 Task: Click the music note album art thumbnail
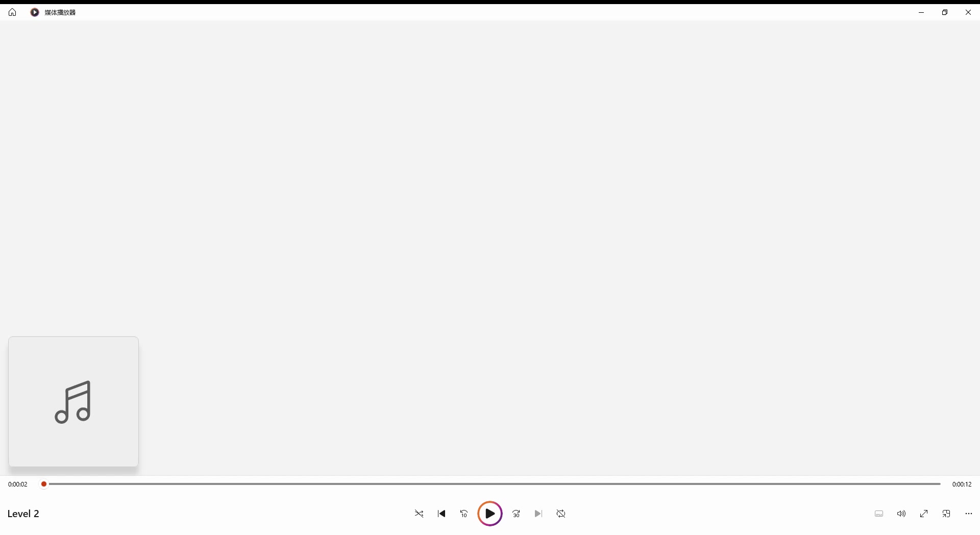[x=73, y=402]
